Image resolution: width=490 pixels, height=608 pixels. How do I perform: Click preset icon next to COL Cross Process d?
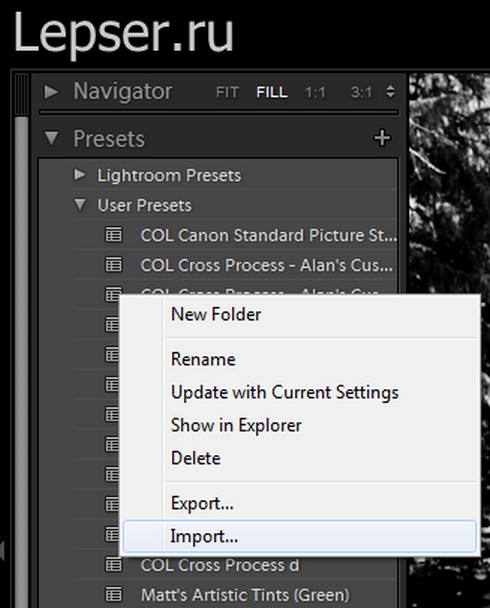[x=114, y=565]
